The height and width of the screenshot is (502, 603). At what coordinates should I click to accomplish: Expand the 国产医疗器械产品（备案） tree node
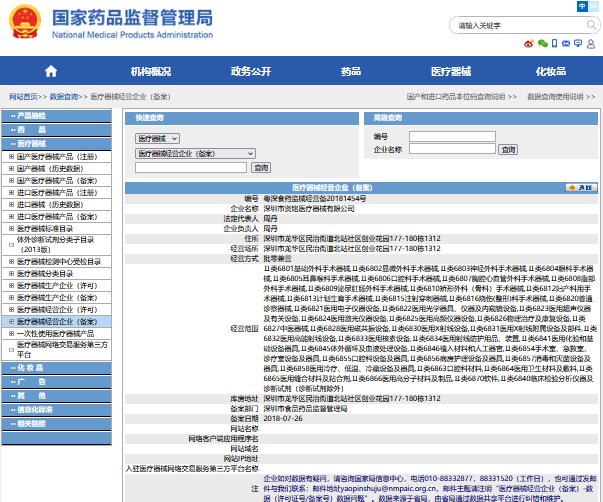(x=11, y=180)
